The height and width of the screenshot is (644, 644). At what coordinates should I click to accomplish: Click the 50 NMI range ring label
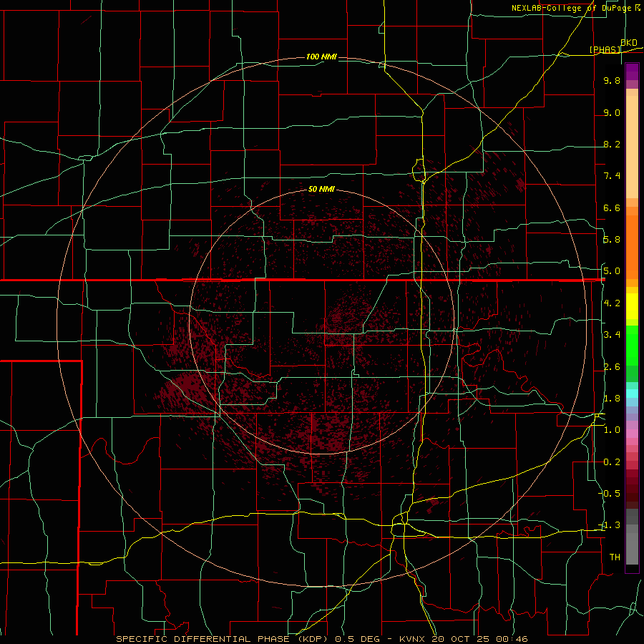coord(321,189)
